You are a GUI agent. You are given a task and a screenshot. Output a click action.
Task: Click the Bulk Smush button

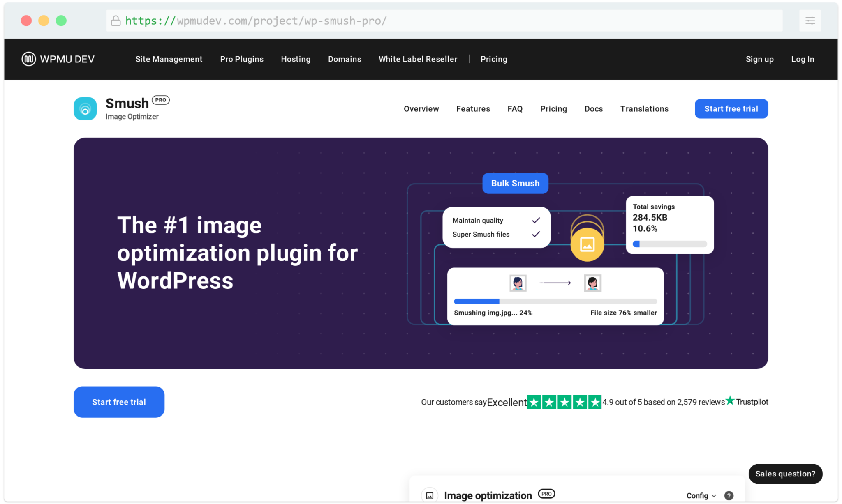tap(515, 183)
